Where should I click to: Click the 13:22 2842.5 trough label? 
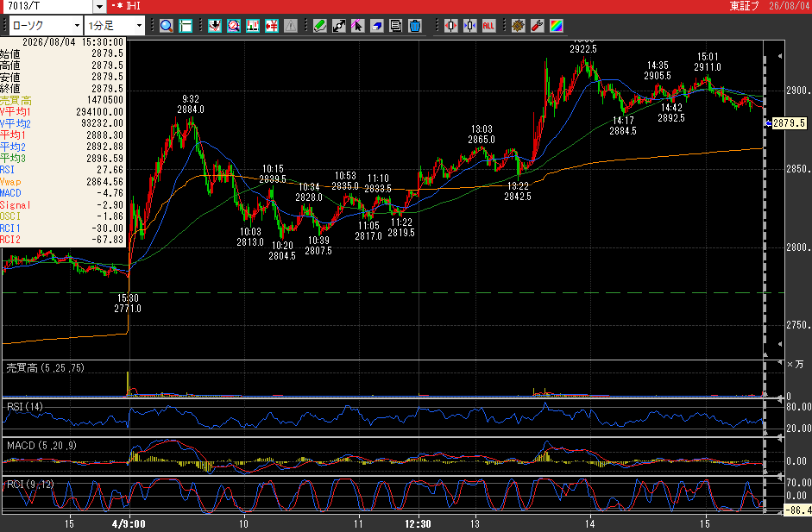click(x=518, y=191)
